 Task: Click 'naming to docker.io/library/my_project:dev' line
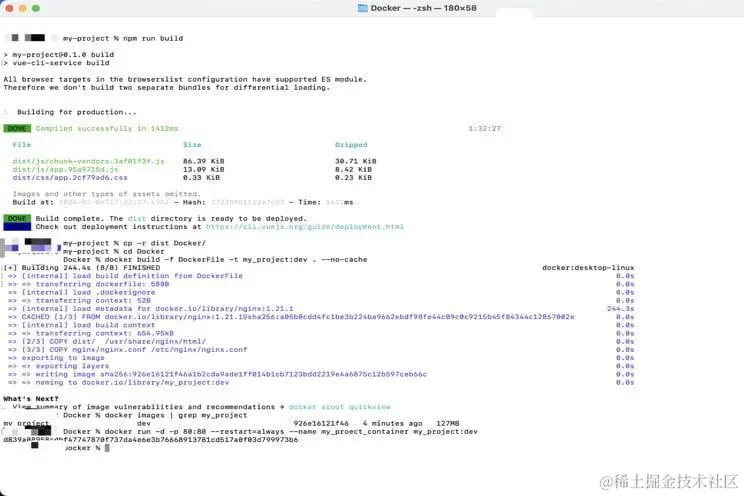click(x=132, y=382)
